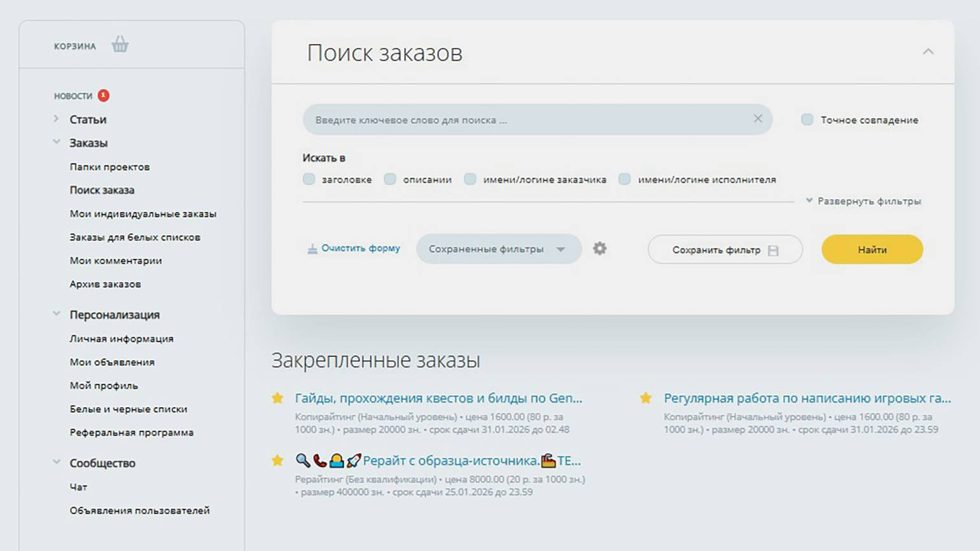This screenshot has width=980, height=551.
Task: Open saved filter settings via gear icon
Action: (x=599, y=249)
